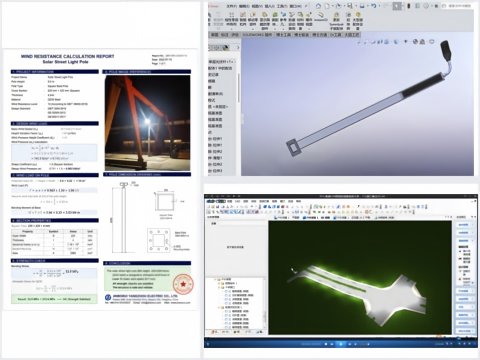This screenshot has height=360, width=480.
Task: Switch to the 大国工匠 ribbon tab
Action: 352,35
